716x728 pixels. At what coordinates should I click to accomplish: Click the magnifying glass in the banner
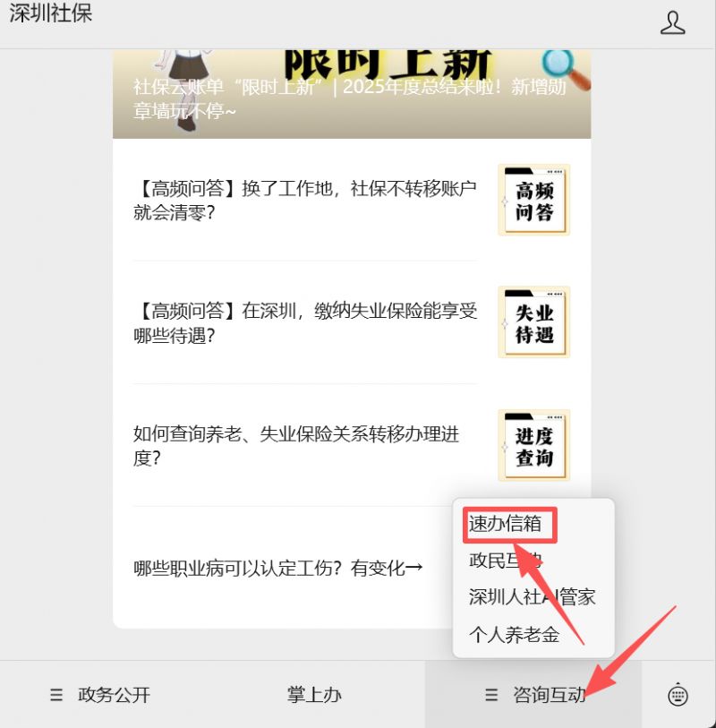565,68
